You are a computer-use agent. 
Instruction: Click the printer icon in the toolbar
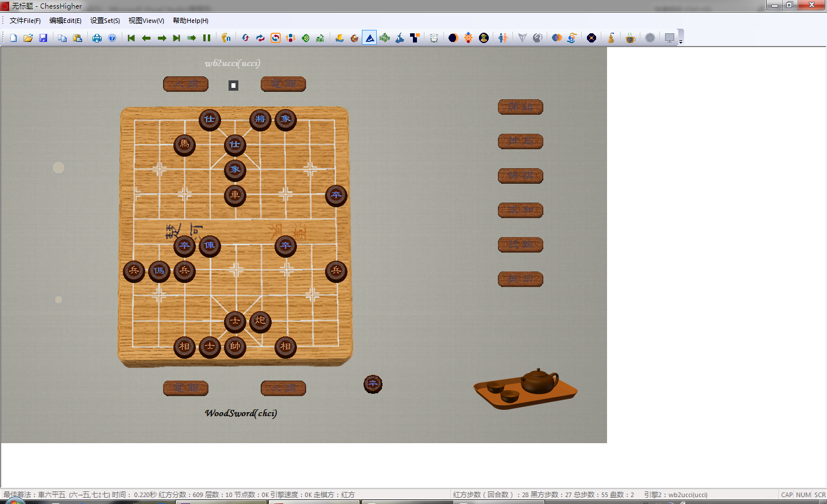(97, 38)
